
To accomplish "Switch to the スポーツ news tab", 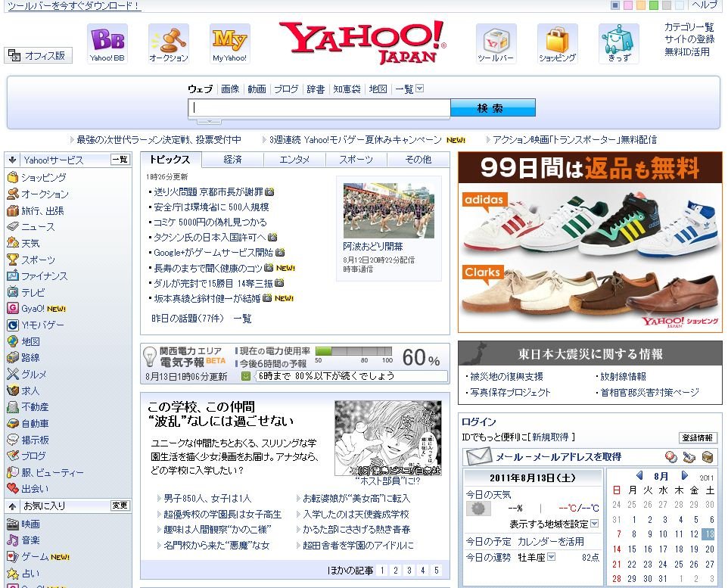I will [x=356, y=160].
